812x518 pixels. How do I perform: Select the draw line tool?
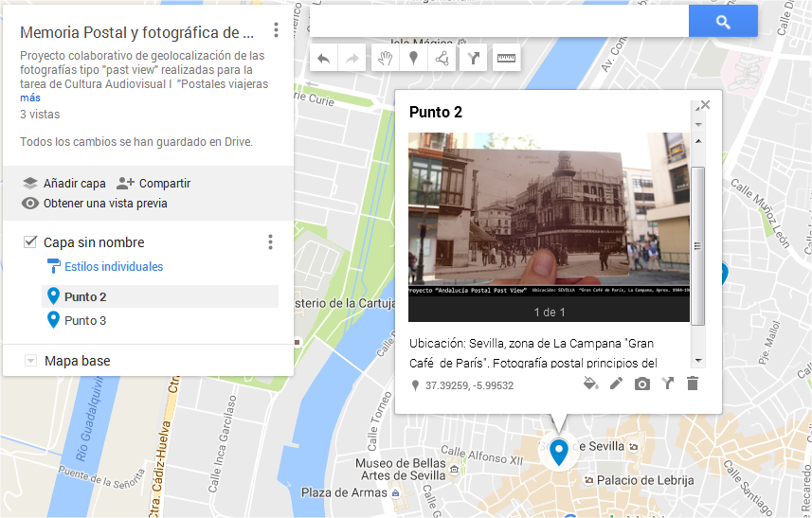[x=442, y=58]
